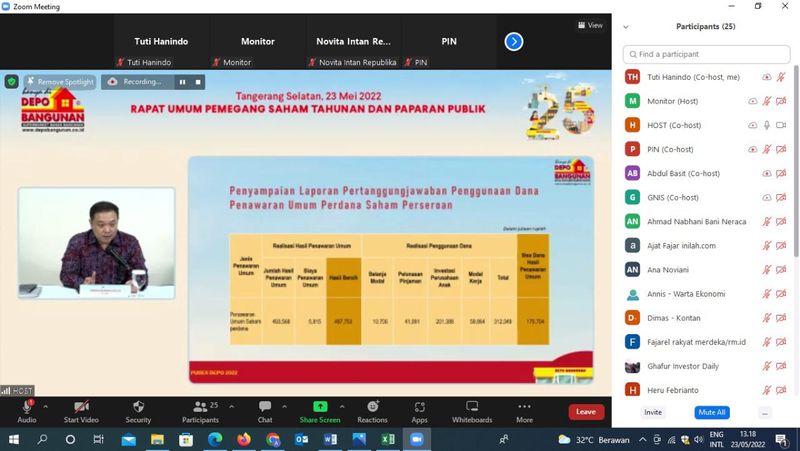
Task: Select Ana Noviani in participant list
Action: click(x=707, y=269)
